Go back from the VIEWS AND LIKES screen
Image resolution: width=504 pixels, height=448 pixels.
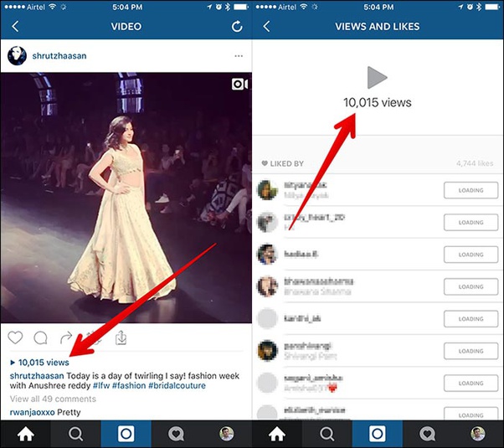click(x=266, y=27)
